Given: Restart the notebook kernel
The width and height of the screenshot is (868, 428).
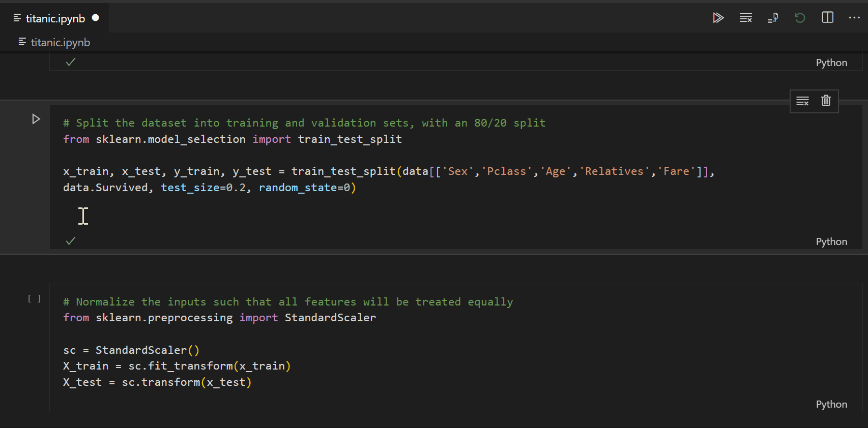Looking at the screenshot, I should pyautogui.click(x=800, y=18).
